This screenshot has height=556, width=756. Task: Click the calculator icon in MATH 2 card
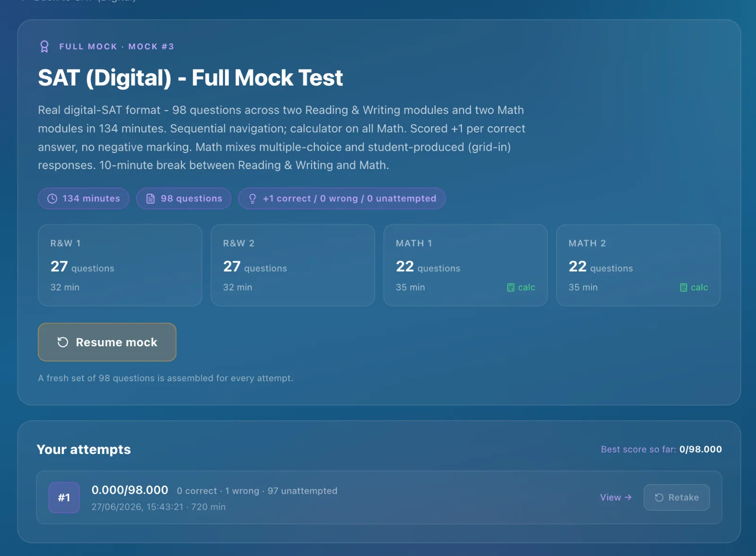683,287
